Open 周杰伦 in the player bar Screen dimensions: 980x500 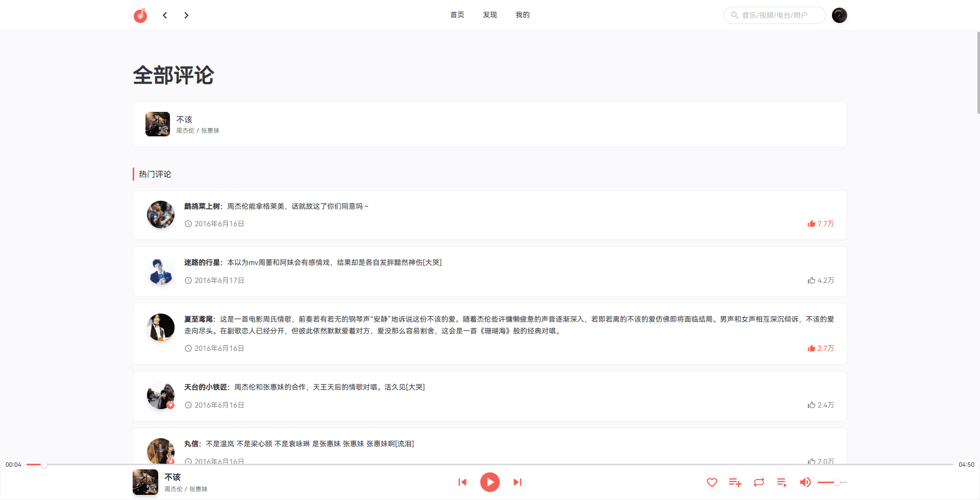(174, 489)
